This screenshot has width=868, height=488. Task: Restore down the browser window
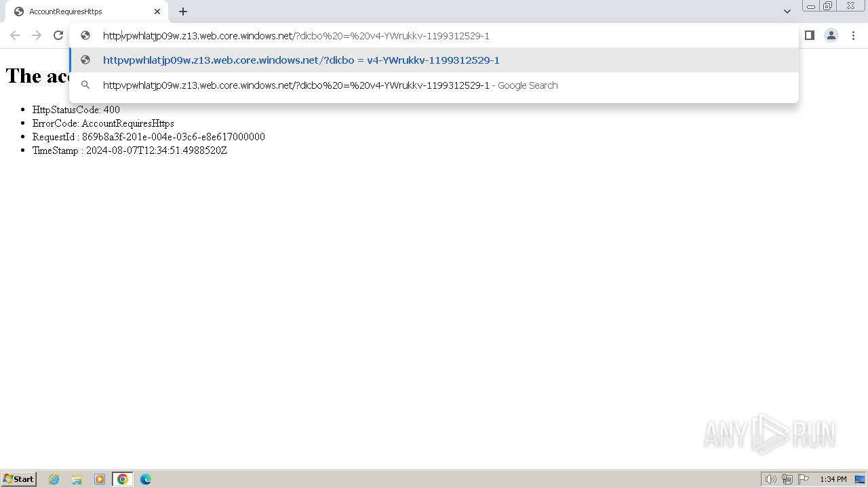coord(828,5)
